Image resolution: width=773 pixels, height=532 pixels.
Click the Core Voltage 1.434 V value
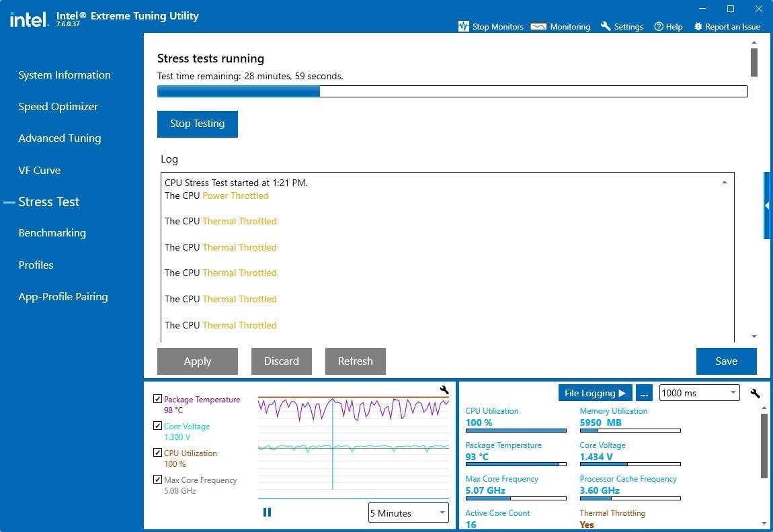coord(596,457)
